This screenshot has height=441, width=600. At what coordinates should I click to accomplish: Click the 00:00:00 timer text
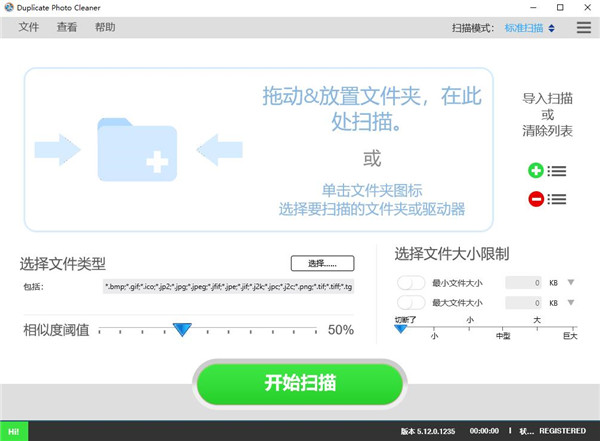click(x=484, y=431)
